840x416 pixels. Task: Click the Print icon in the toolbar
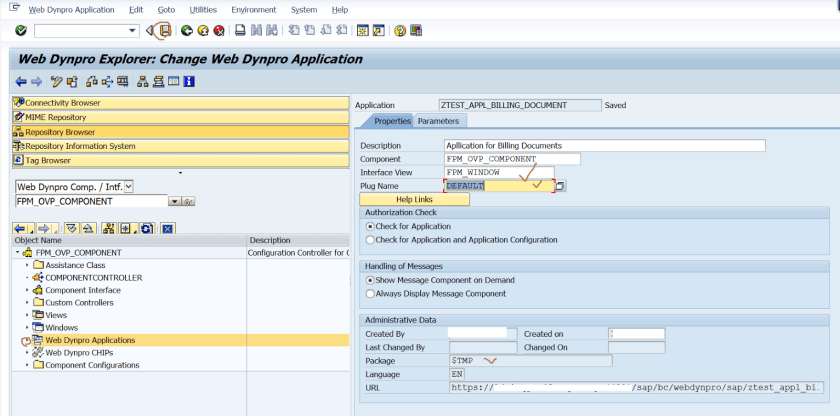tap(242, 31)
